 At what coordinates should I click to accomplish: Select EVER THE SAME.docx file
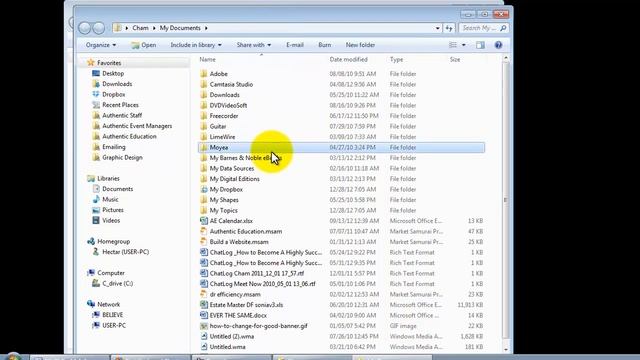(x=238, y=316)
